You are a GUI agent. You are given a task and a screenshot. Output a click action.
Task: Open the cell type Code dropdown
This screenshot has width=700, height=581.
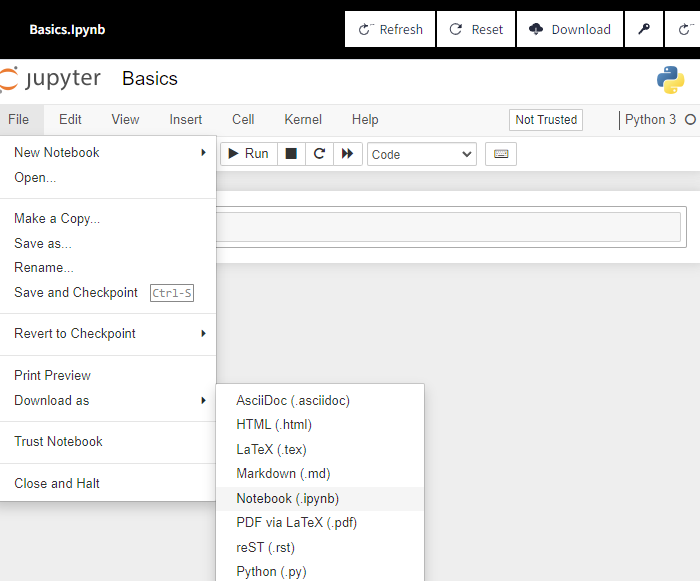point(422,154)
